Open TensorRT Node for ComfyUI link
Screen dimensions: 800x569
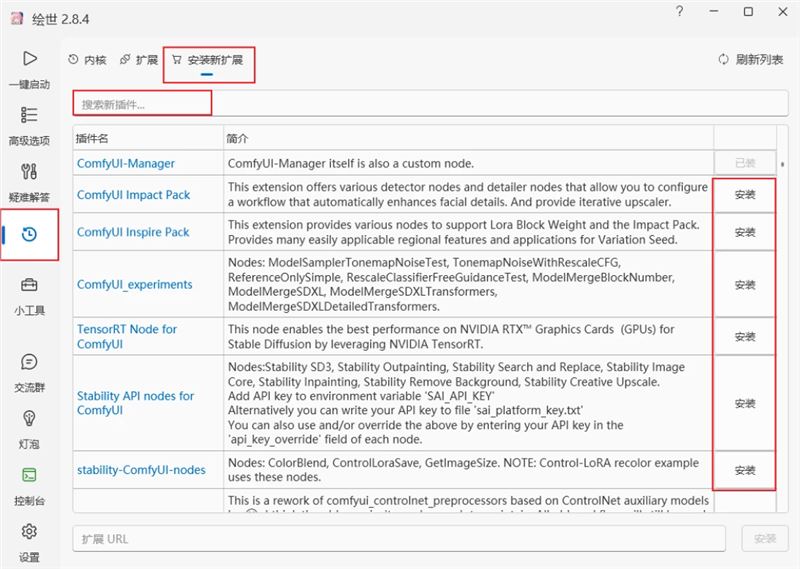pyautogui.click(x=127, y=336)
